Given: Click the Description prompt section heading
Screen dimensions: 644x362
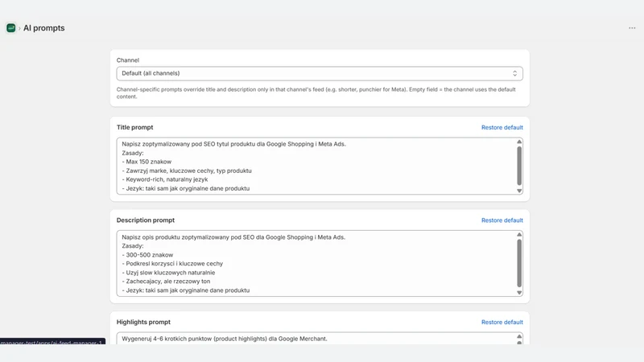Looking at the screenshot, I should click(146, 220).
